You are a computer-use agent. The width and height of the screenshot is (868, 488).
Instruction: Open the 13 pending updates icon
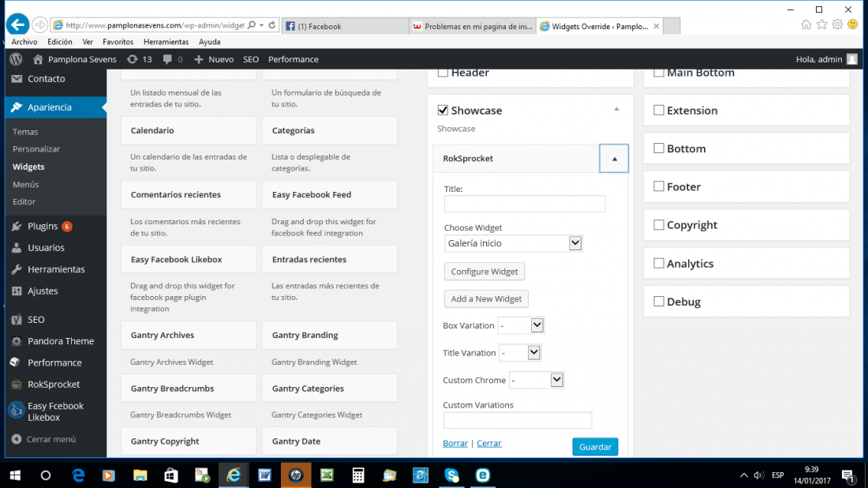[133, 59]
